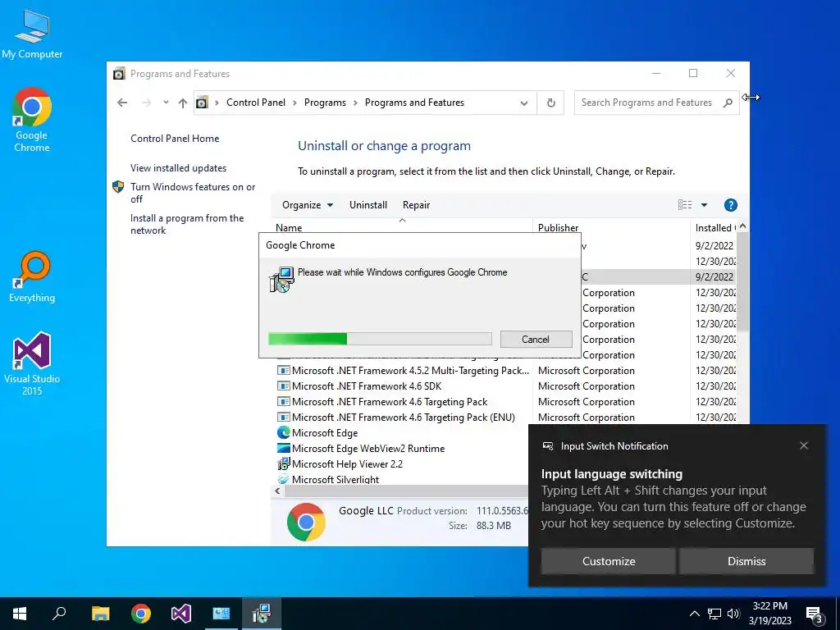Show hidden system tray icons
Screen dimensions: 840x630
point(694,614)
